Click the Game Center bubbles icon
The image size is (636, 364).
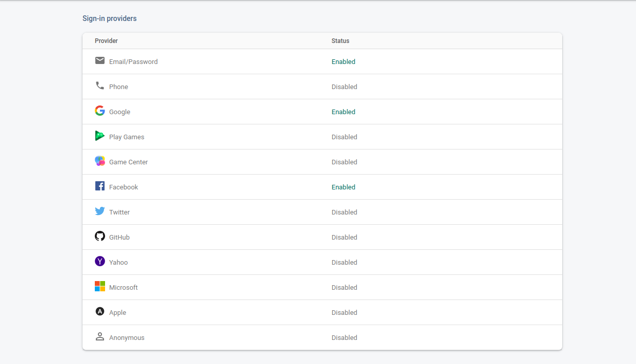(100, 161)
